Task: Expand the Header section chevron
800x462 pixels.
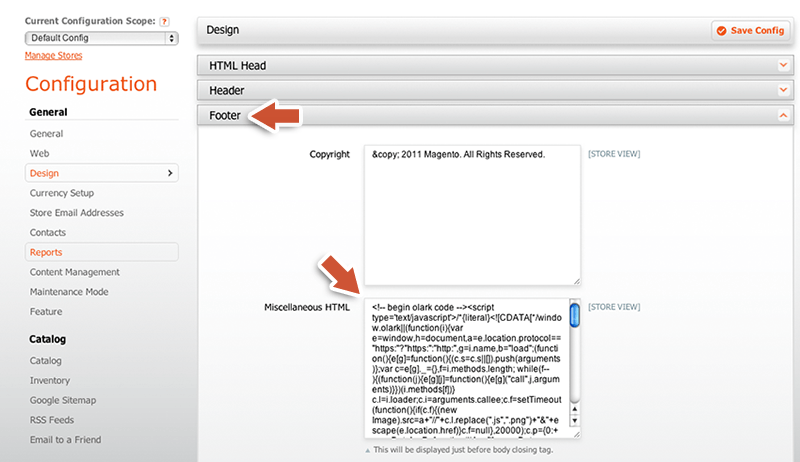Action: [783, 90]
